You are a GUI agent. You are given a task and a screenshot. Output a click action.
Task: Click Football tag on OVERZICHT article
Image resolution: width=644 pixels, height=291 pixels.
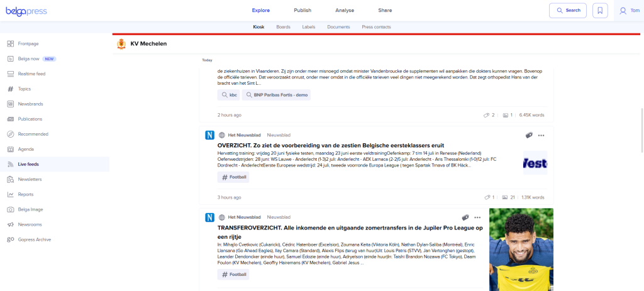tap(233, 177)
